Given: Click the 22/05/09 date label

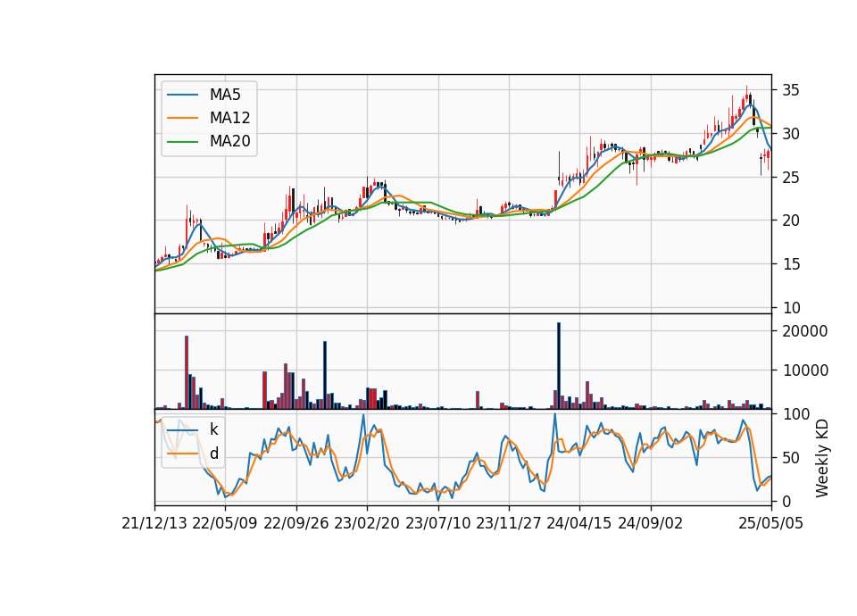Looking at the screenshot, I should tap(225, 524).
